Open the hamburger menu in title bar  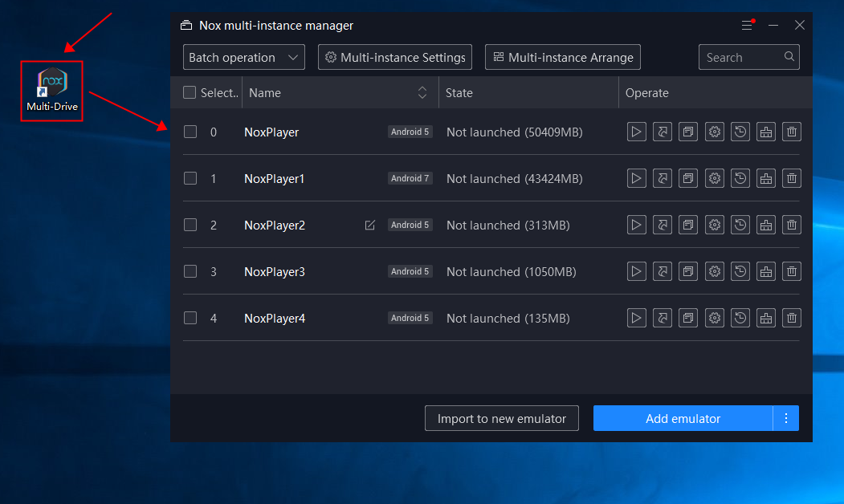coord(747,26)
